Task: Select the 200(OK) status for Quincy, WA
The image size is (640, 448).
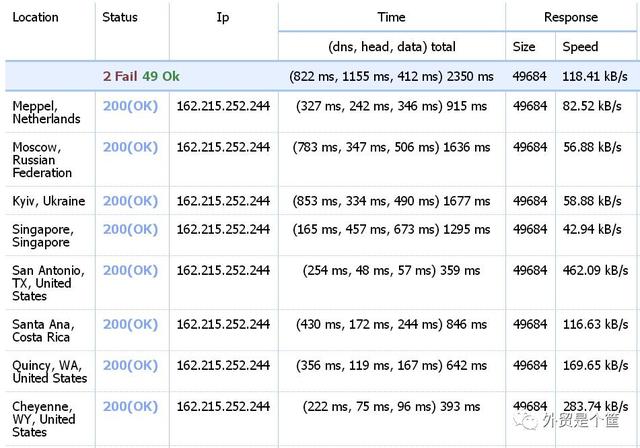Action: [x=130, y=365]
